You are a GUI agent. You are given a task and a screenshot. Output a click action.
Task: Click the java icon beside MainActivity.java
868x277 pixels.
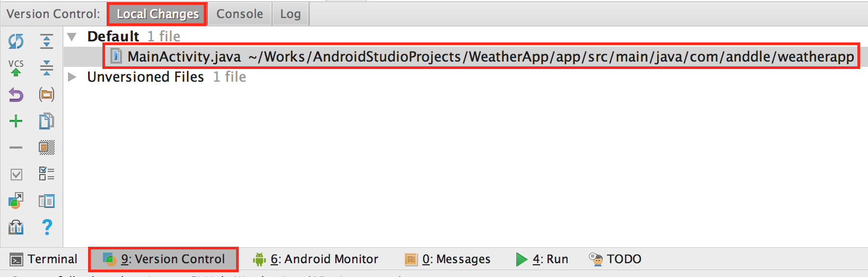click(116, 56)
